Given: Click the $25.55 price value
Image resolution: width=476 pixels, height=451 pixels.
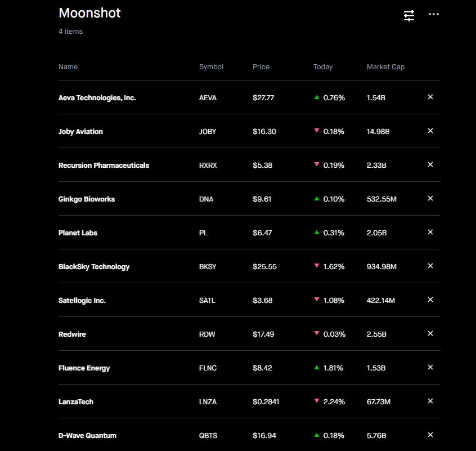Looking at the screenshot, I should pyautogui.click(x=264, y=267).
